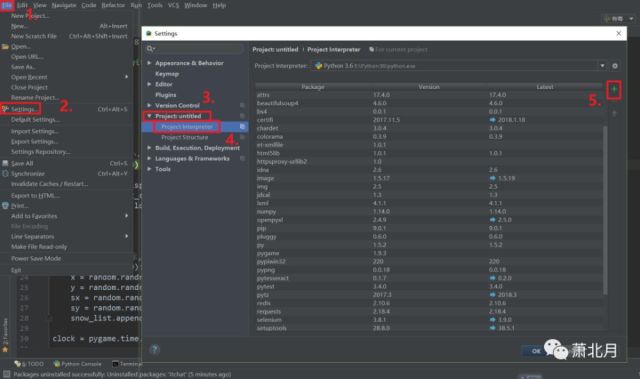Select the requests package row
Image resolution: width=640 pixels, height=379 pixels.
[429, 311]
